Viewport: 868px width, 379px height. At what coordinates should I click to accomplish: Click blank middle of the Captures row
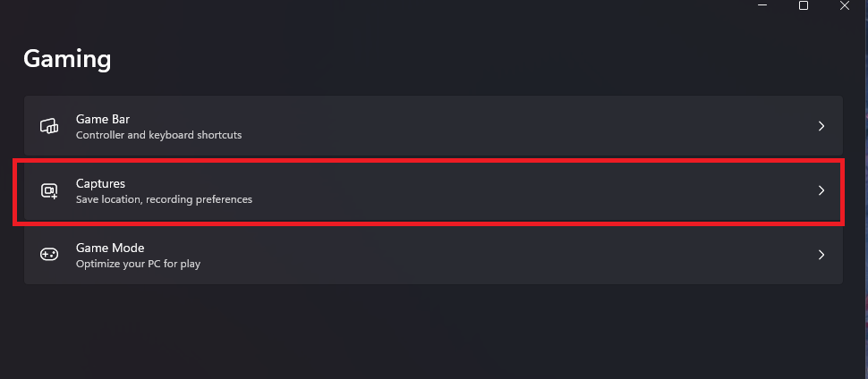point(492,190)
